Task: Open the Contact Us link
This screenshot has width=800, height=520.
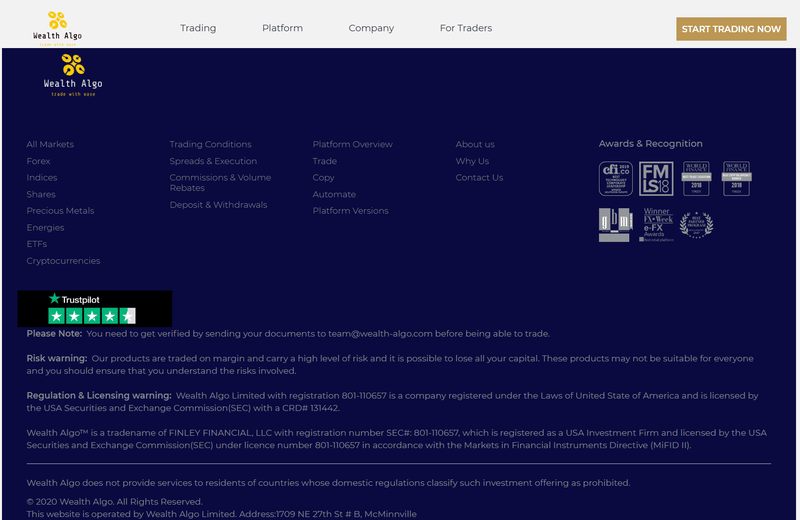Action: point(479,178)
